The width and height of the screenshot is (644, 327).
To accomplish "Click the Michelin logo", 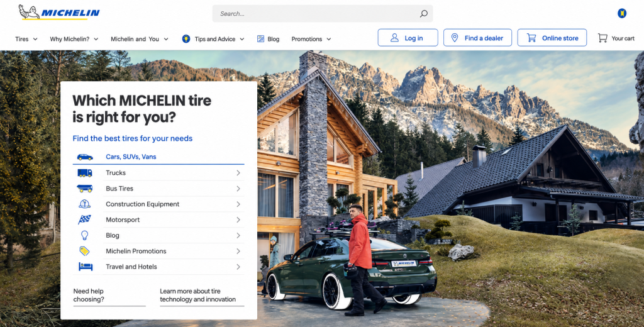I will pyautogui.click(x=59, y=13).
